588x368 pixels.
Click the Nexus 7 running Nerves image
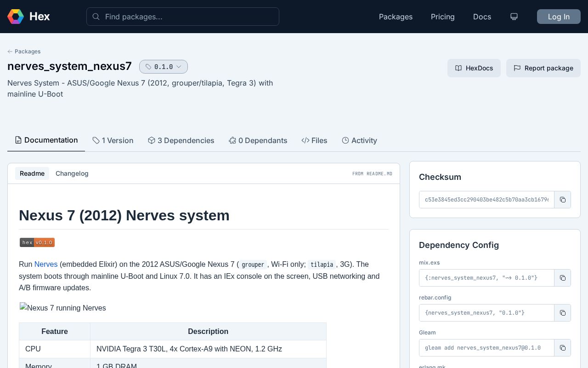(x=63, y=308)
